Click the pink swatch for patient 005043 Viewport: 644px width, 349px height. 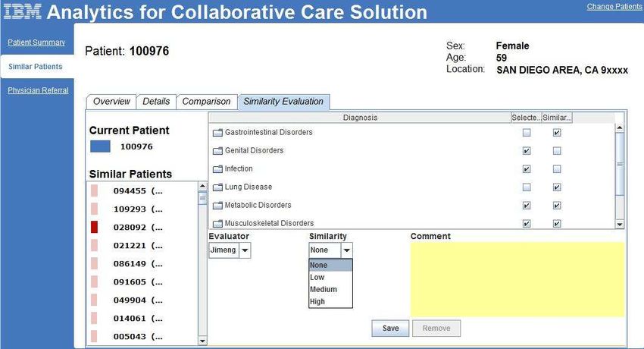(x=94, y=336)
